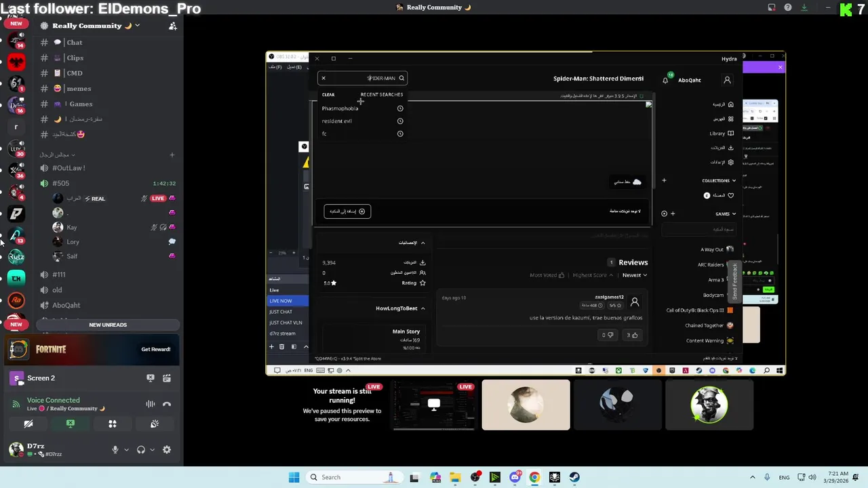Create a channel with the category plus icon
Viewport: 868px width, 488px height.
point(172,155)
